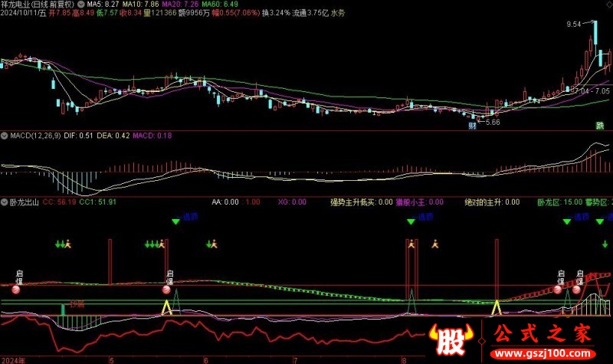This screenshot has width=613, height=364.
Task: Click the 2024/10/11/五 date text
Action: [x=24, y=13]
